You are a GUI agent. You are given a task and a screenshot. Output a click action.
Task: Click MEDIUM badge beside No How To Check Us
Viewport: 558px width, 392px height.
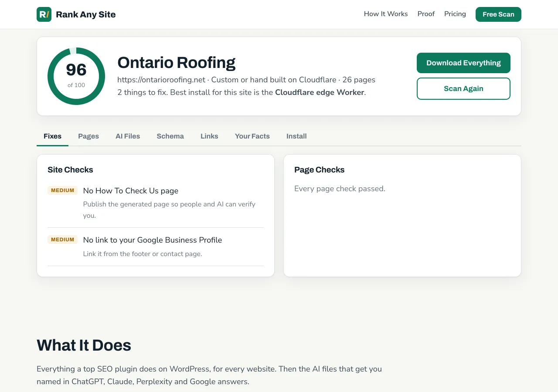tap(62, 190)
